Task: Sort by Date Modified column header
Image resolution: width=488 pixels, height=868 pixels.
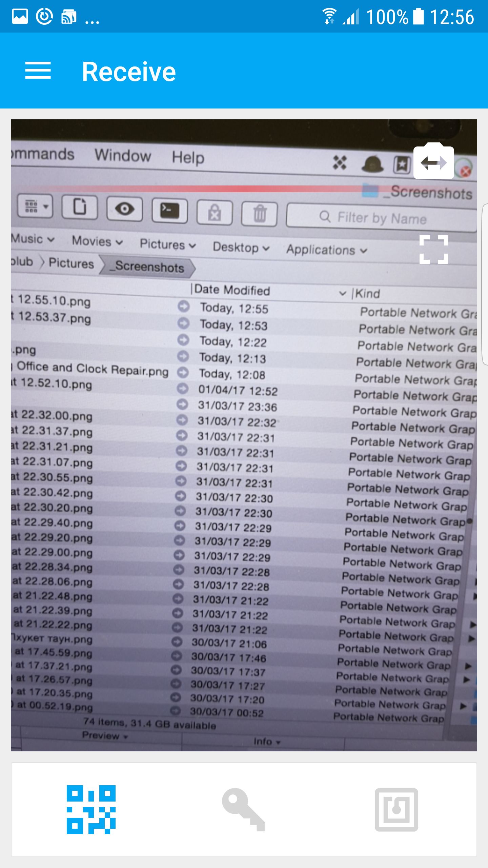Action: (232, 290)
